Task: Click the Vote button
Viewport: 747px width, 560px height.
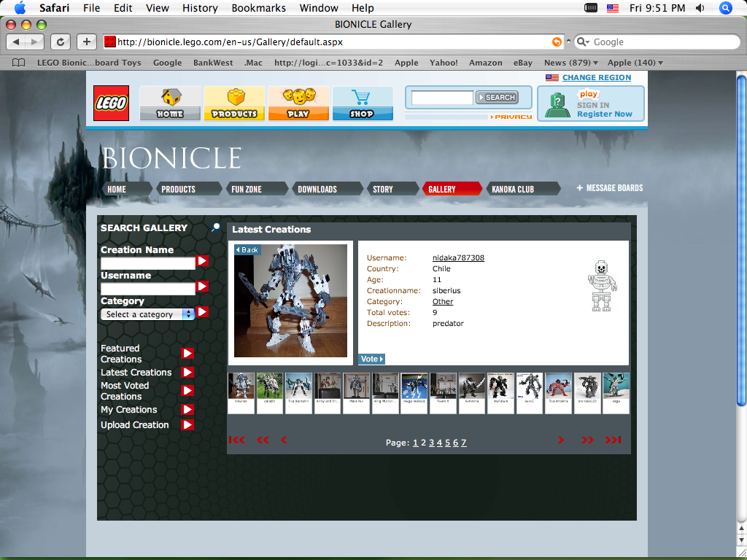Action: tap(371, 359)
